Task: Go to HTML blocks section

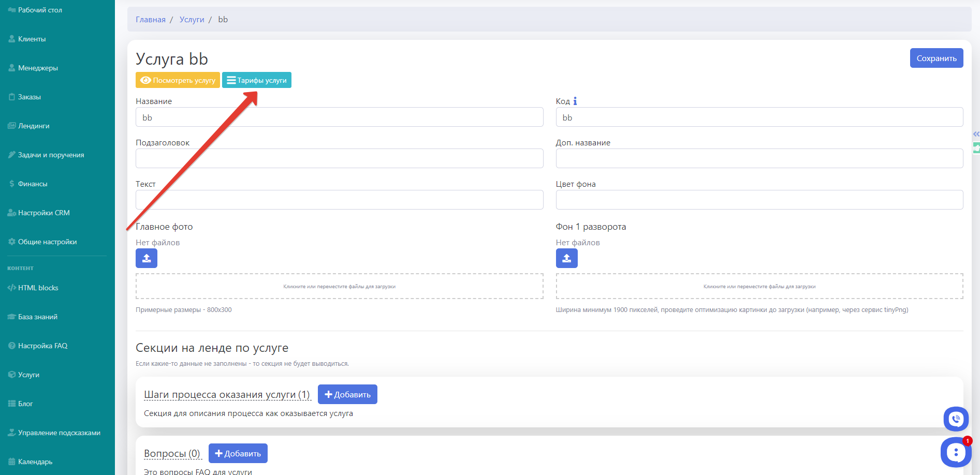Action: coord(38,288)
